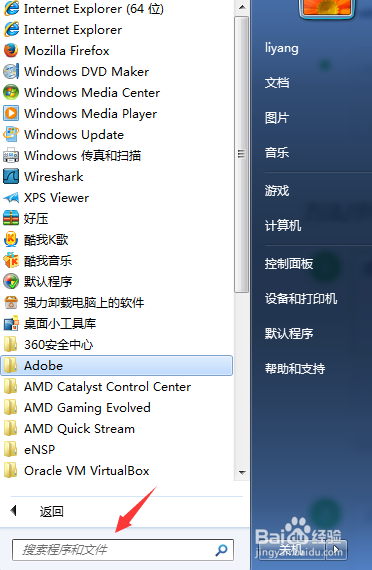372x570 pixels.
Task: Click the Internet Explorer icon without 64 位
Action: pos(11,29)
